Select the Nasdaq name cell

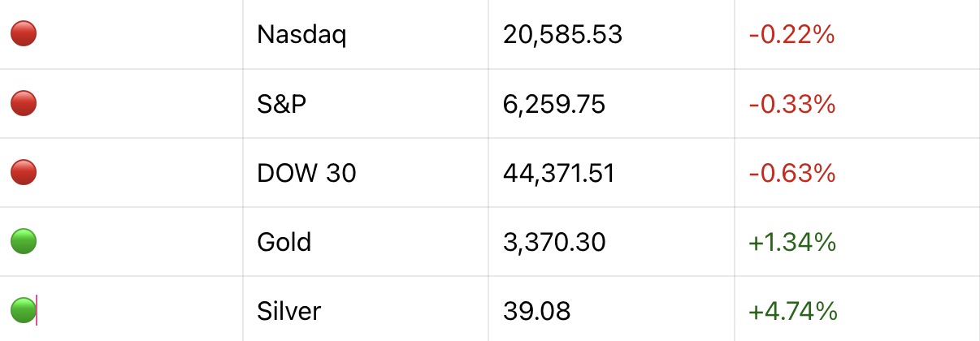tap(301, 35)
